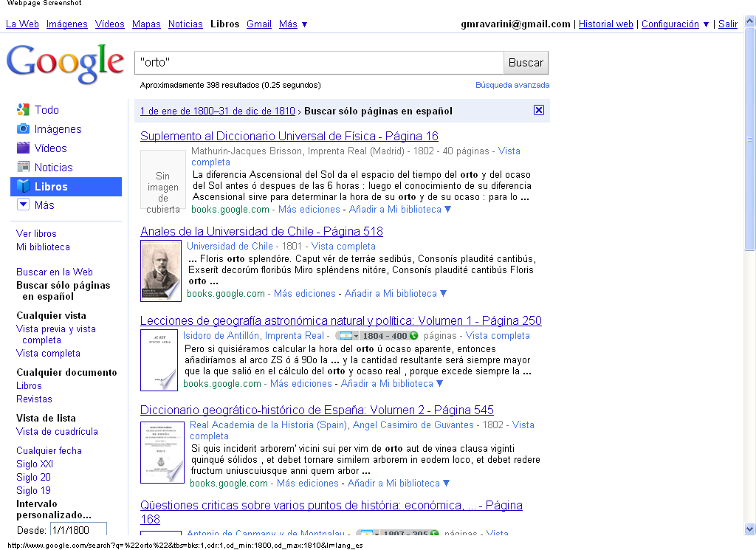Click author link Isidoro de Antillón
Screen dimensions: 756x550
coord(221,335)
